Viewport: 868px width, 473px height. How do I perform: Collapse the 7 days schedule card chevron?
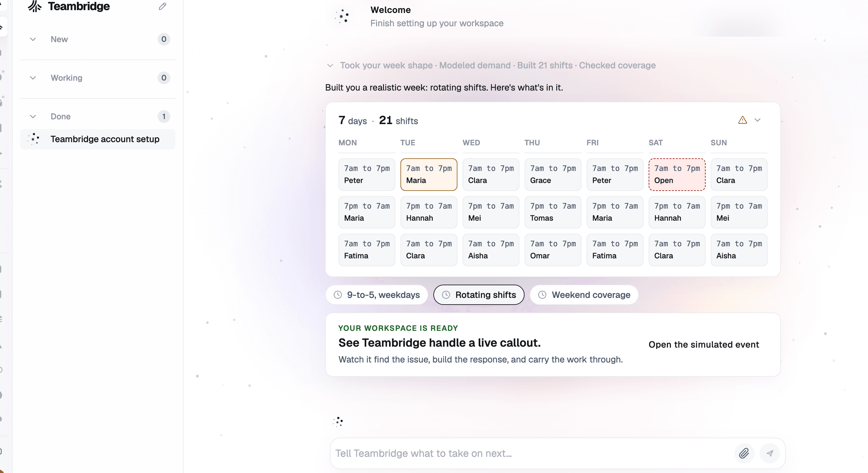point(758,120)
